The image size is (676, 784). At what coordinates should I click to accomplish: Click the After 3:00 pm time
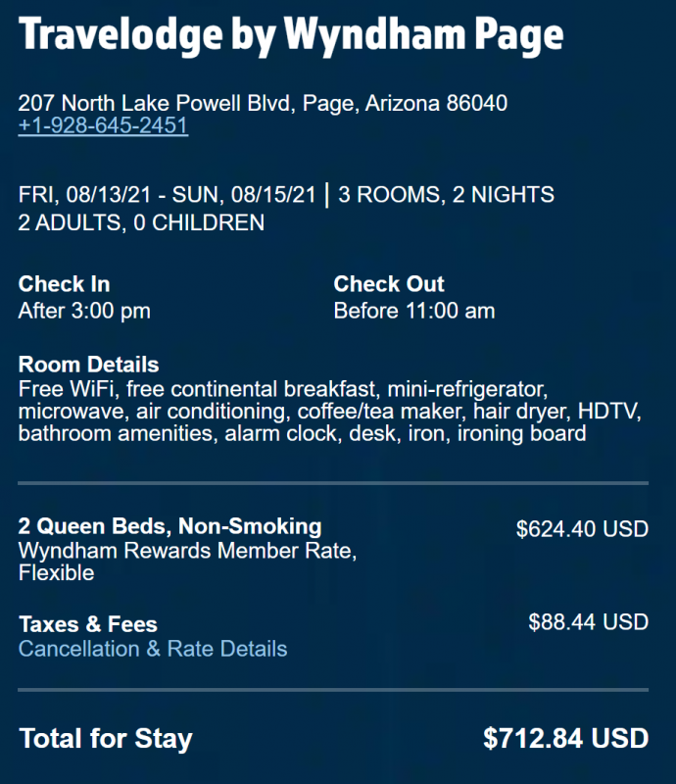84,312
